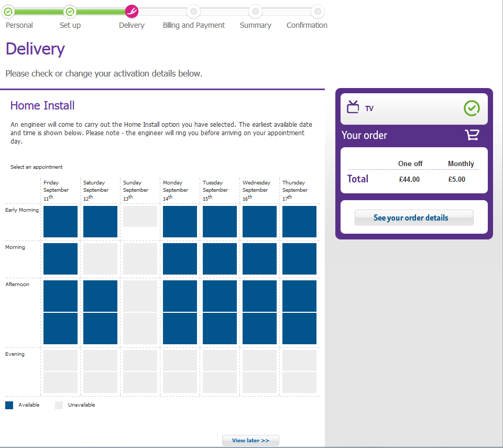This screenshot has width=503, height=448.
Task: Pick Monday 14th Morning slot
Action: [x=180, y=259]
